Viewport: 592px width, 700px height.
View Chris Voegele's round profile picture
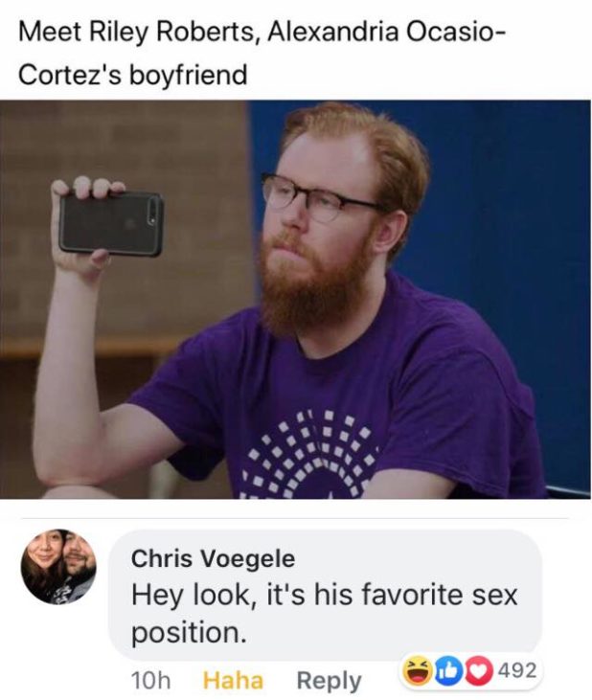pos(58,567)
